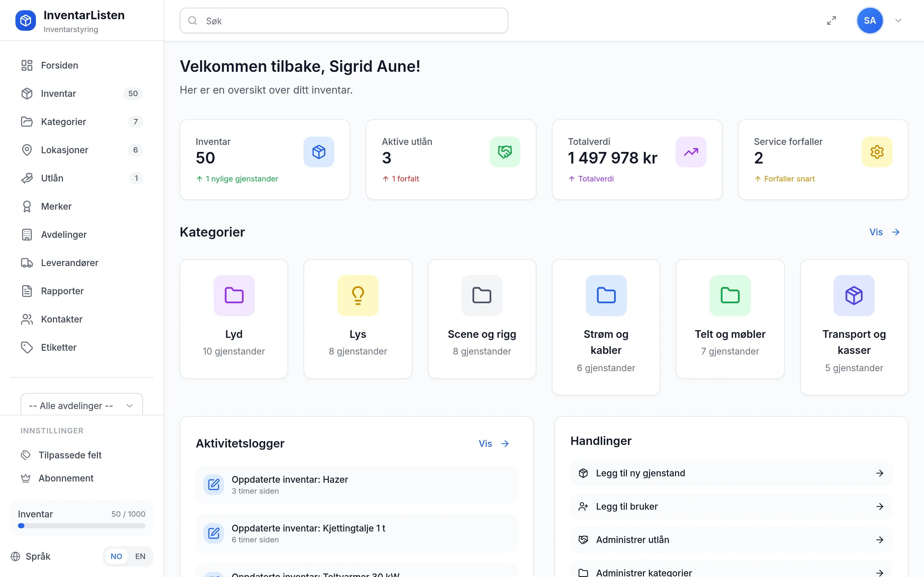
Task: Click the fullscreen expand icon
Action: [x=831, y=21]
